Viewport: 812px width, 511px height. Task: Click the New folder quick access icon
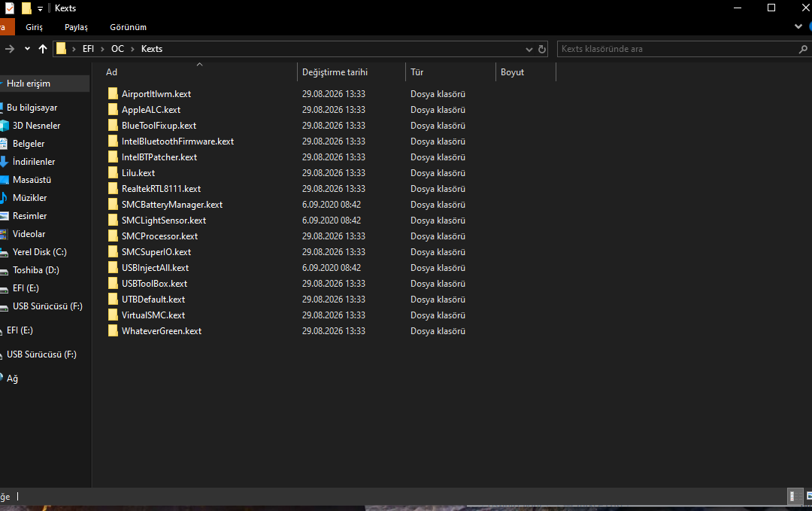(26, 8)
